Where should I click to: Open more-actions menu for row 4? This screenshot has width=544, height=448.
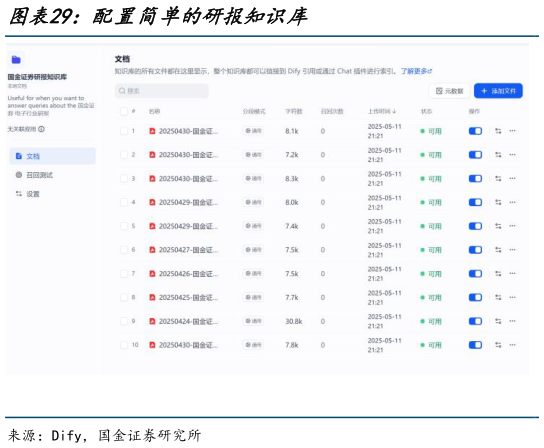[512, 202]
